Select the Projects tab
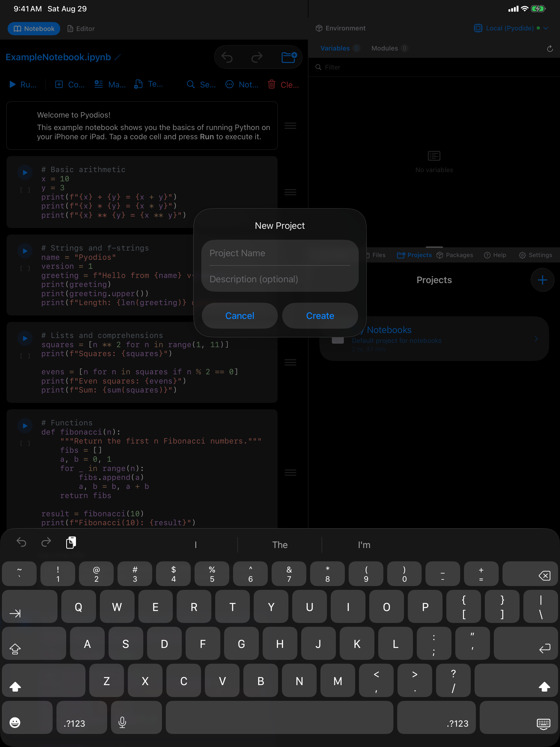Viewport: 560px width, 747px height. coord(414,255)
